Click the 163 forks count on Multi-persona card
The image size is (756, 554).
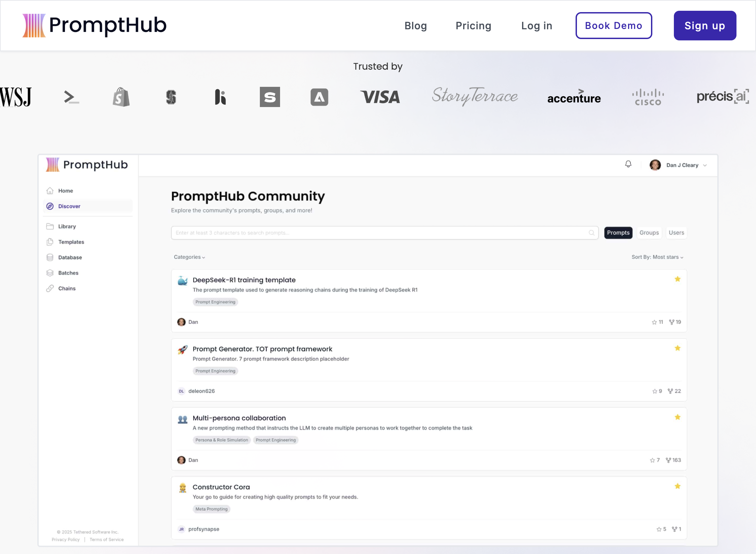click(x=673, y=460)
